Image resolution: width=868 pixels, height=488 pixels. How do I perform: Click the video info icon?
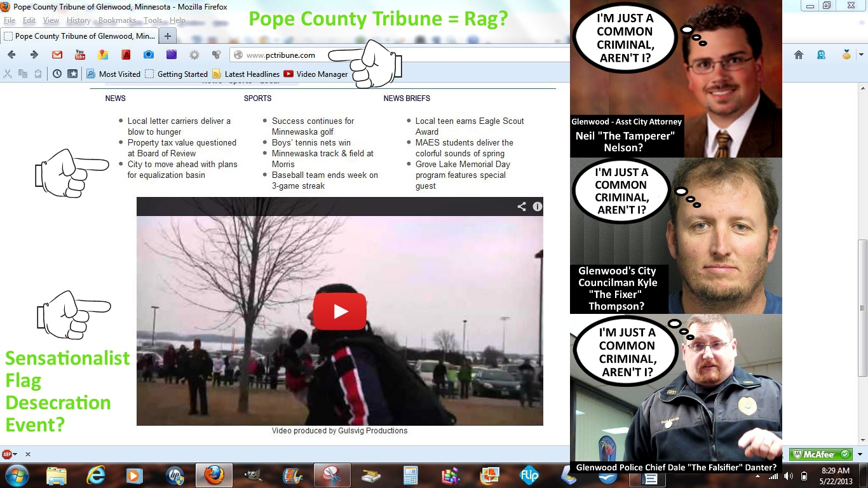coord(538,207)
